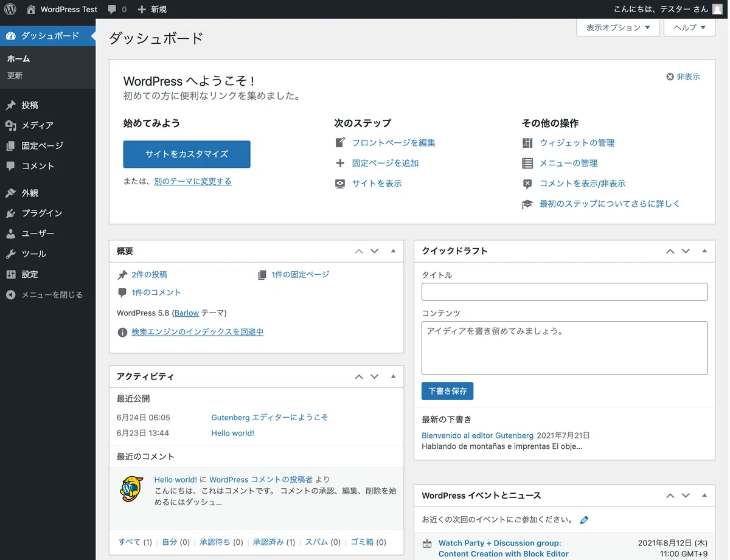Viewport: 730px width, 560px height.
Task: Move クイックドラフト panel up with chevron
Action: click(670, 251)
